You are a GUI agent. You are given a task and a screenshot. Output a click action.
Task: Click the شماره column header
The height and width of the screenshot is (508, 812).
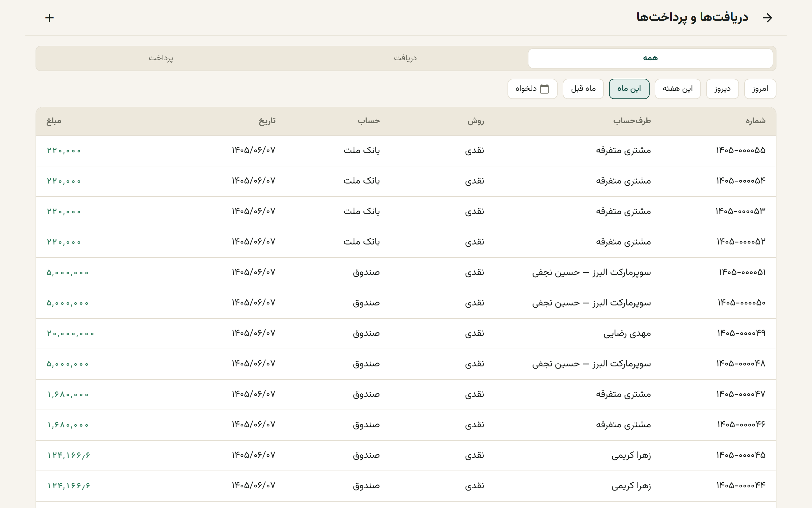tap(756, 121)
